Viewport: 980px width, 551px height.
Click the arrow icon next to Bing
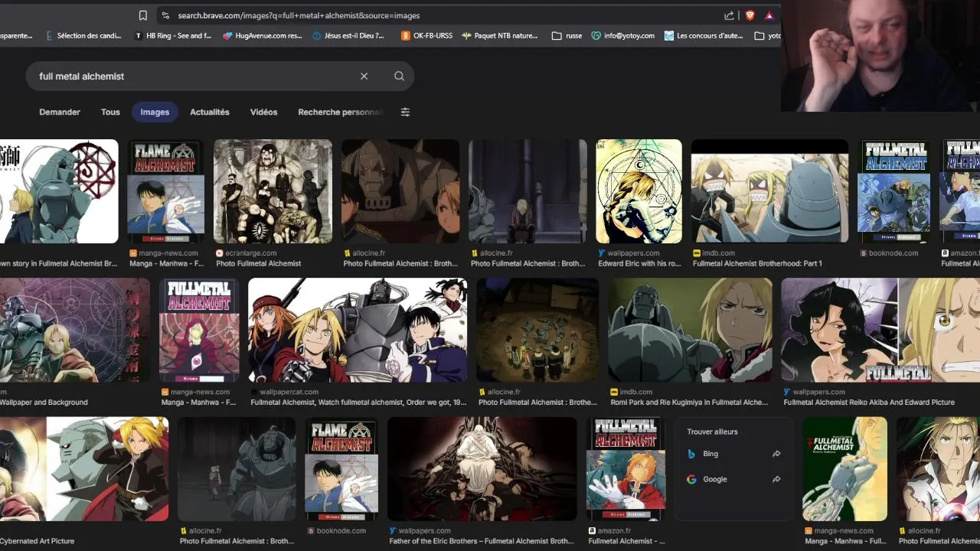point(776,454)
